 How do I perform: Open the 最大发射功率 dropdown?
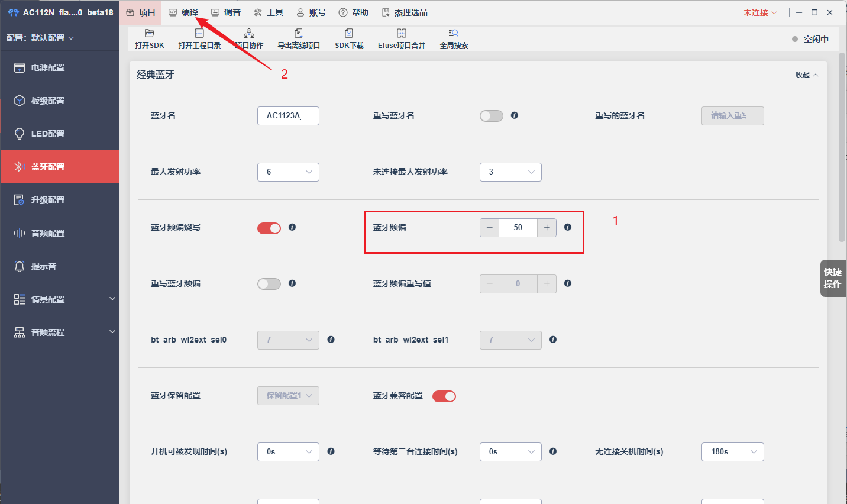pyautogui.click(x=288, y=172)
